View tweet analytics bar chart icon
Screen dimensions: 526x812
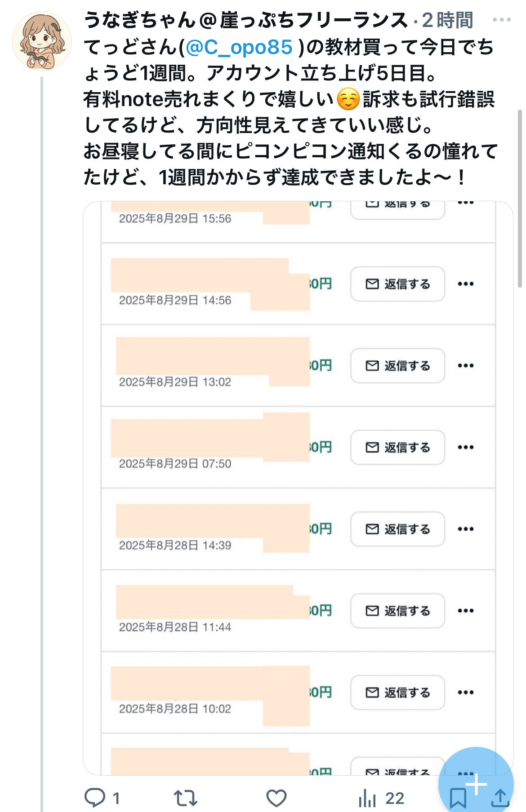click(x=367, y=798)
